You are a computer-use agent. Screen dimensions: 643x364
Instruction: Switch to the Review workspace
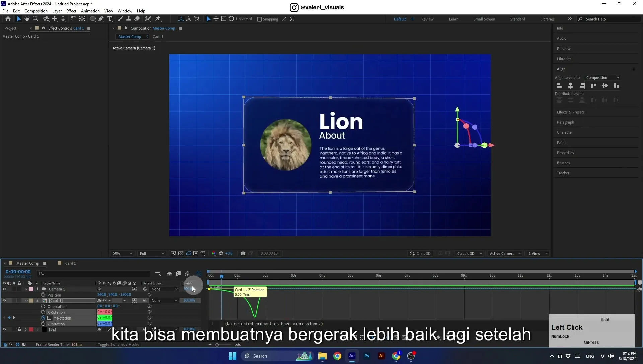pyautogui.click(x=427, y=19)
